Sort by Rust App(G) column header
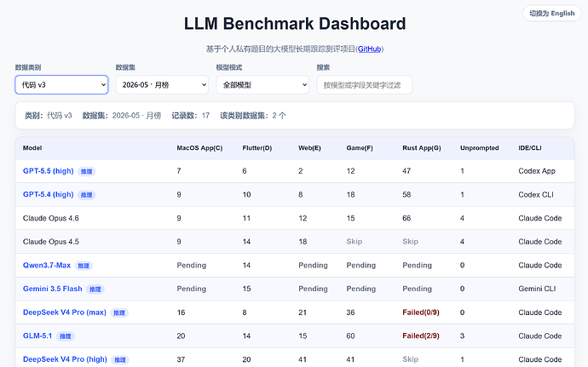The image size is (588, 367). click(x=422, y=148)
